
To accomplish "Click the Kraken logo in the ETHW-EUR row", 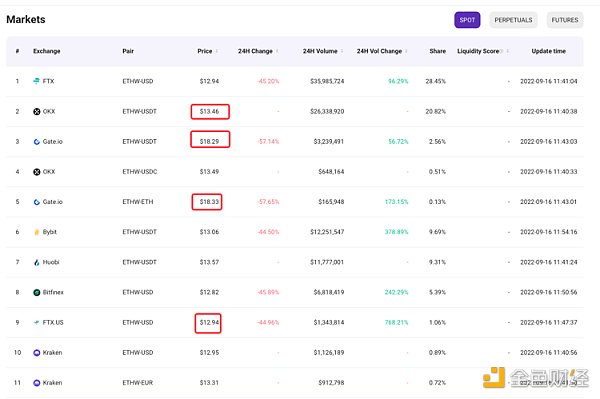I will point(37,383).
